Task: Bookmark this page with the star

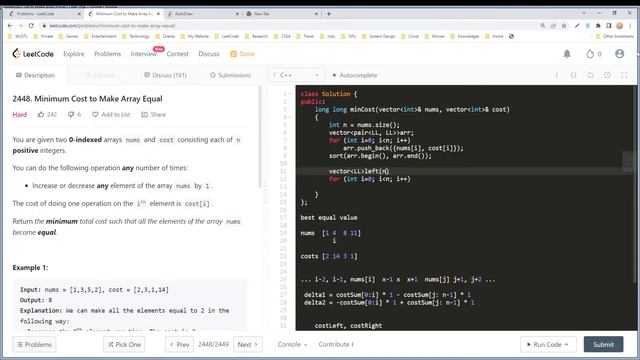Action: (564, 26)
